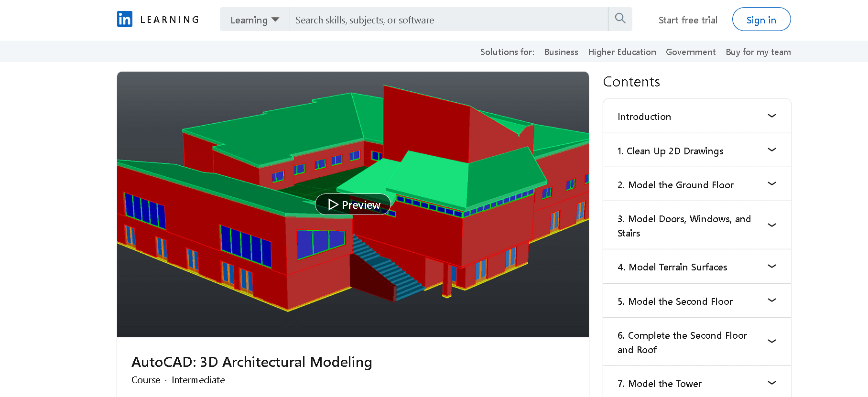The image size is (868, 397).
Task: Click the 5. Model the Second Floor title
Action: [675, 301]
